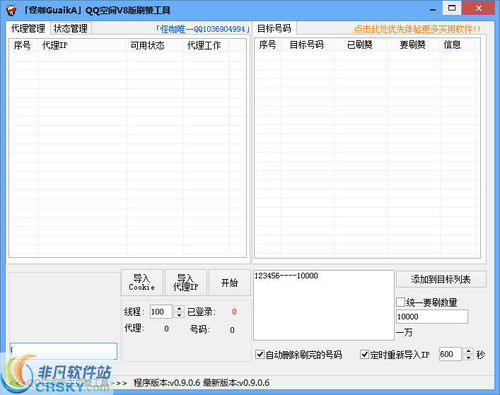Screen dimensions: 500x395
Task: Click the 已登录 count value
Action: (234, 312)
